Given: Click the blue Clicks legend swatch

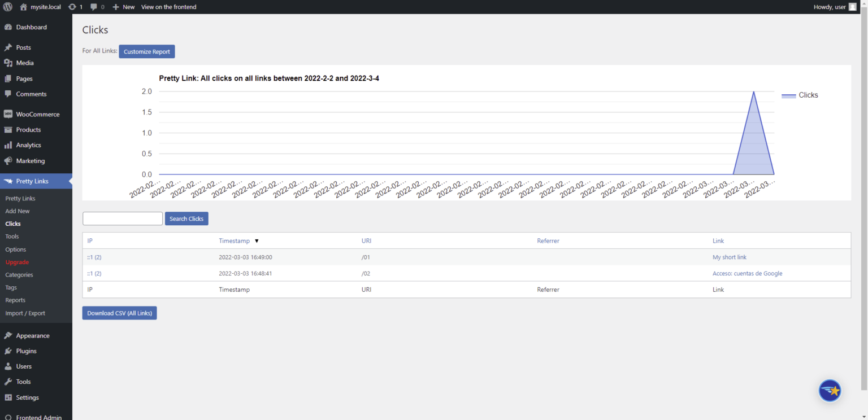Looking at the screenshot, I should tap(788, 95).
